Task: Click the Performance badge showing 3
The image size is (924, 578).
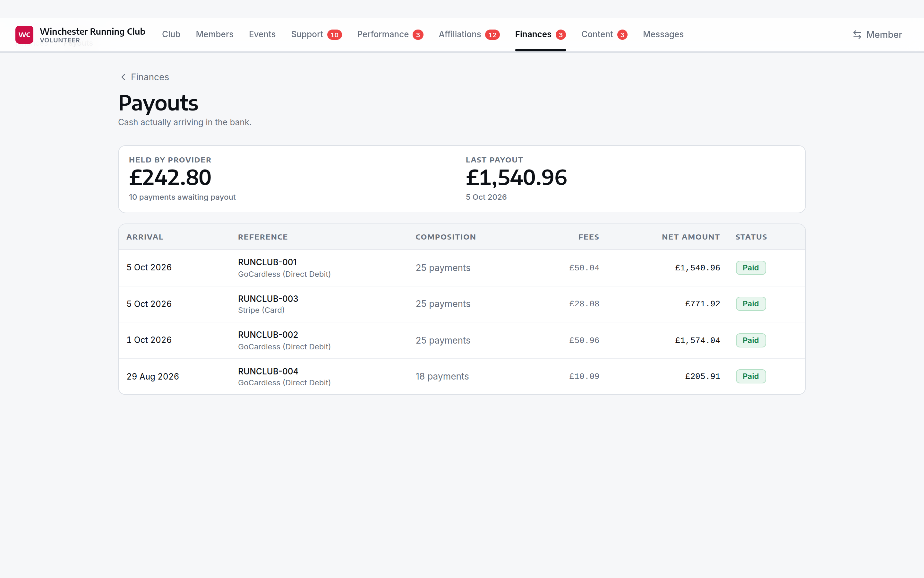Action: click(x=418, y=35)
